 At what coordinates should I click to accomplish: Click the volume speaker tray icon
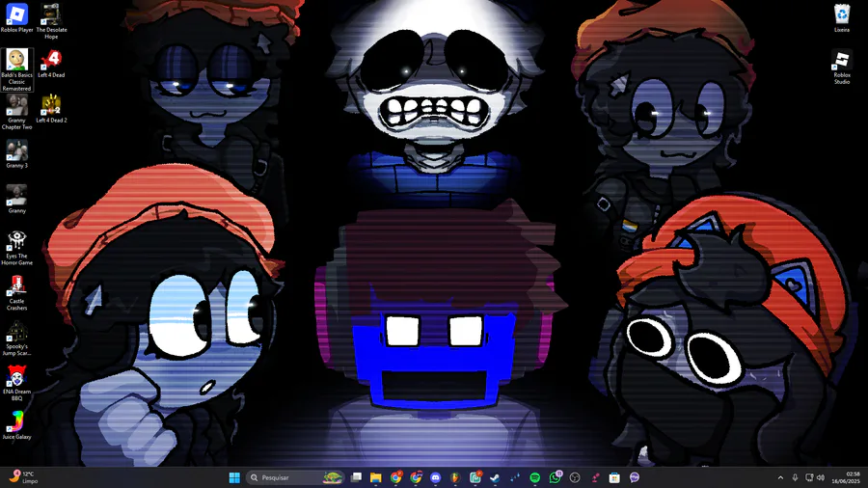(x=821, y=477)
